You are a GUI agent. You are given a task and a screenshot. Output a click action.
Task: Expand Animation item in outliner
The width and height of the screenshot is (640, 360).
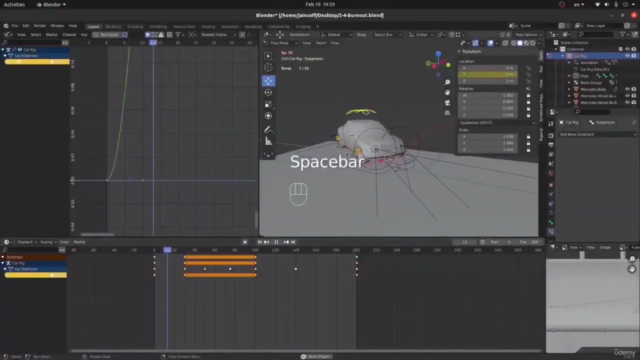point(569,63)
